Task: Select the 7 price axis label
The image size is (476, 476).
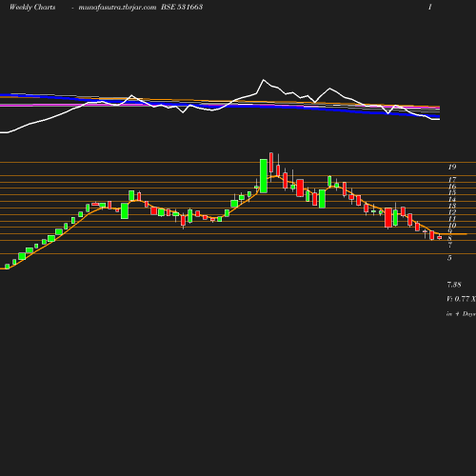Action: point(450,245)
